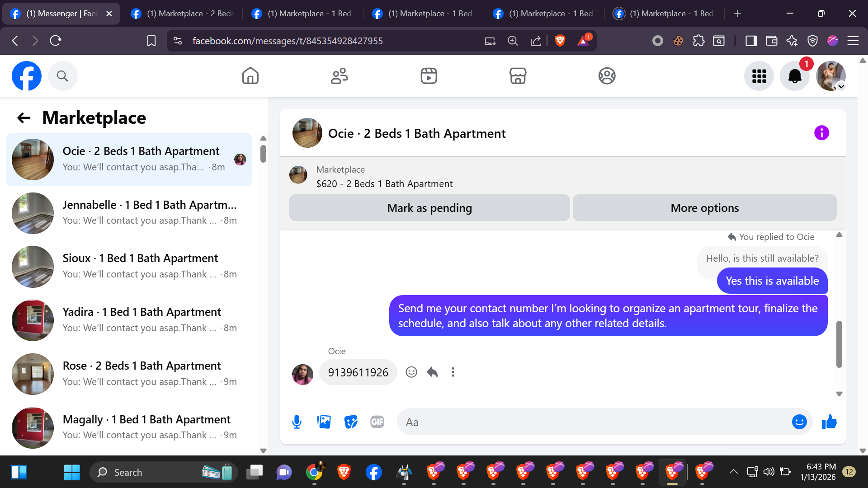Click the chat messages scrollbar thumb
This screenshot has height=488, width=868.
click(839, 343)
